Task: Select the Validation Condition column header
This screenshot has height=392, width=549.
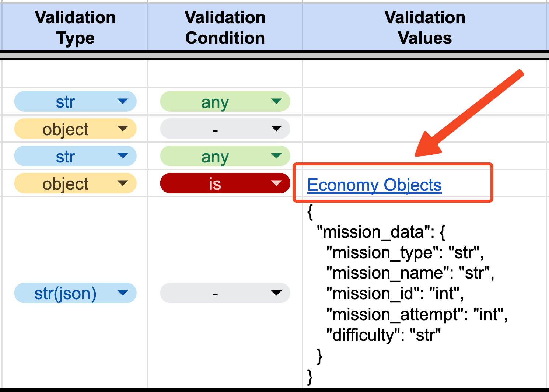Action: point(225,28)
